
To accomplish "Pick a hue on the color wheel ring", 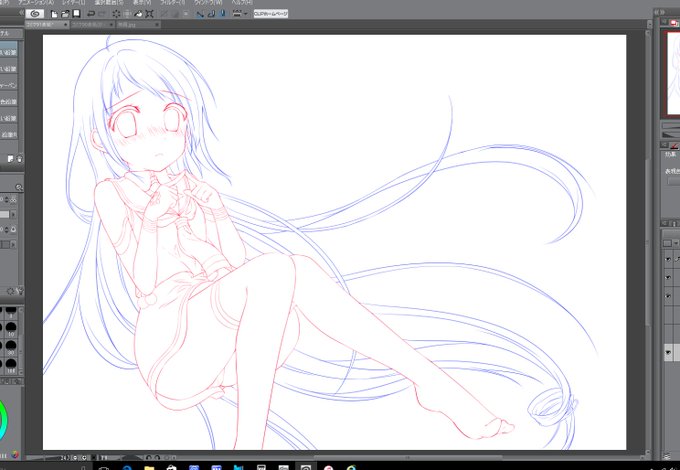I will tap(5, 420).
